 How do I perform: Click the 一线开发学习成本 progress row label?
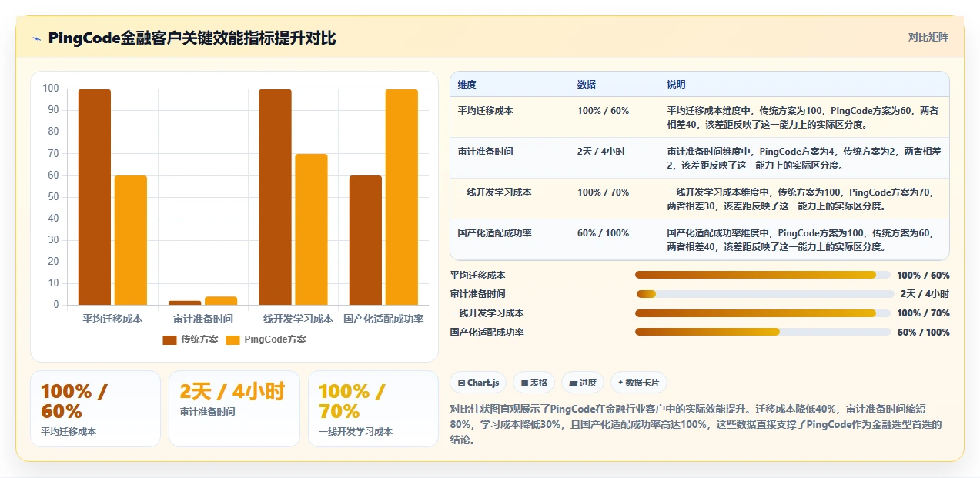487,313
